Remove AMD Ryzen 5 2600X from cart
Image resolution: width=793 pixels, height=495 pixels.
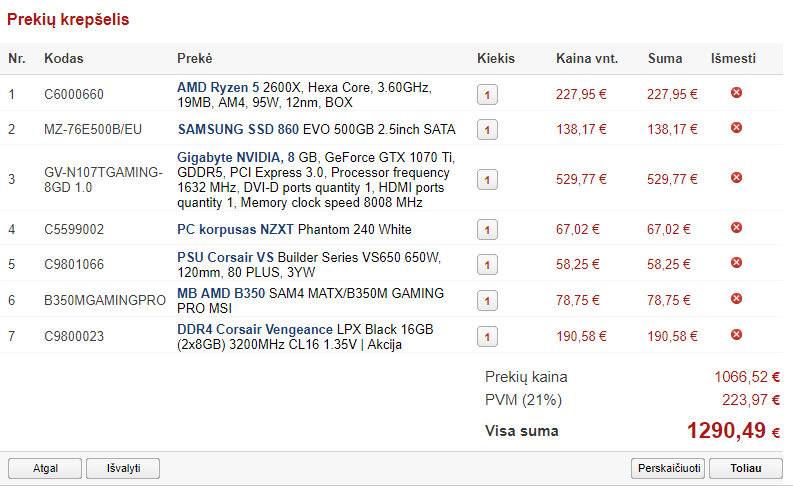(736, 93)
